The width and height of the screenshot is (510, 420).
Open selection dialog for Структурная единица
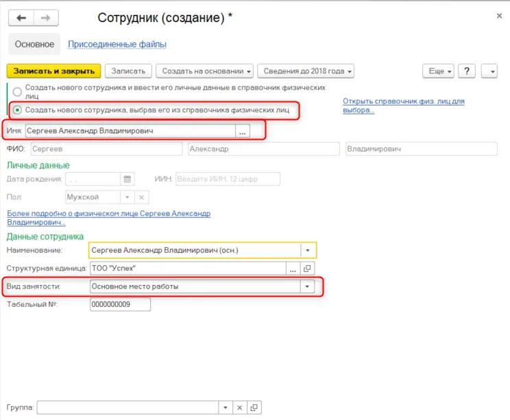point(293,268)
